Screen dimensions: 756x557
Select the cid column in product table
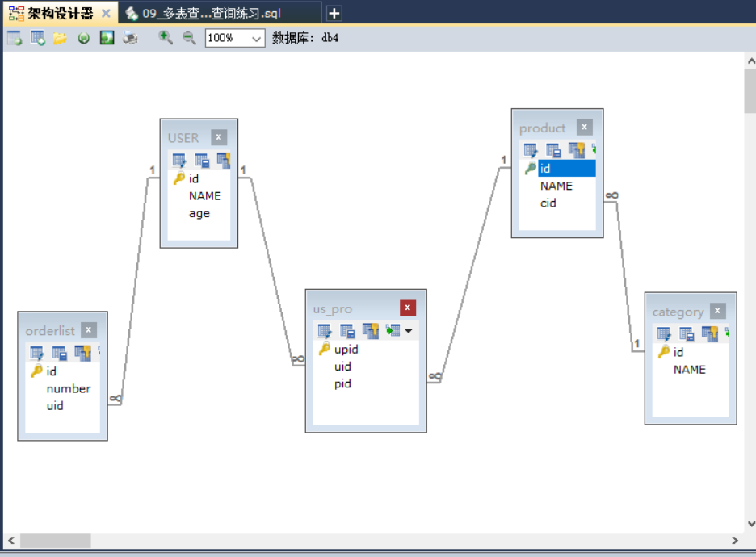(548, 203)
